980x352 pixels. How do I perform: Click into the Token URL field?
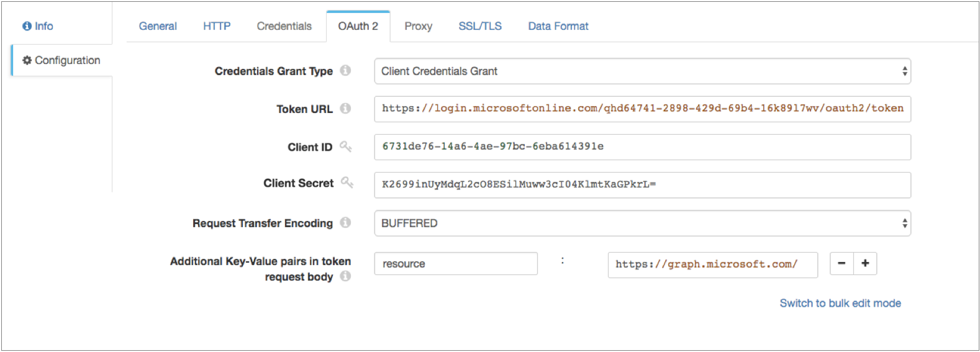(x=642, y=109)
